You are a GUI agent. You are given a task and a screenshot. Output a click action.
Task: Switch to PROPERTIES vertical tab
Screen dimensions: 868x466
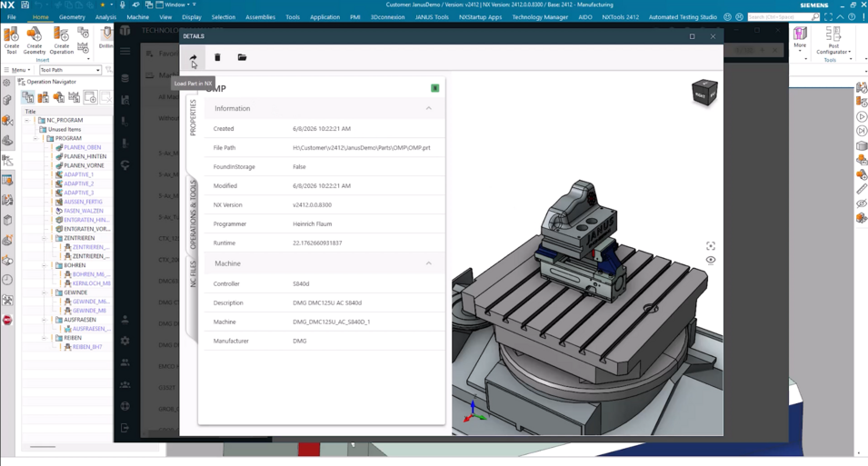pyautogui.click(x=194, y=117)
